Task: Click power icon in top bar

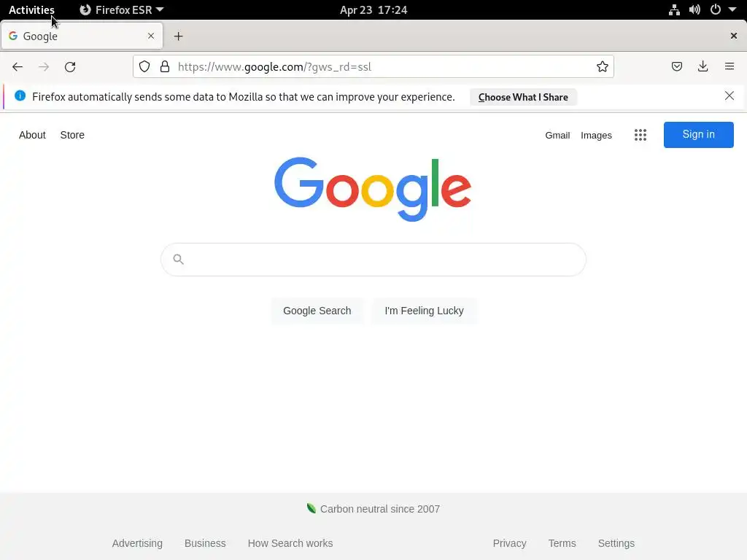Action: click(716, 9)
